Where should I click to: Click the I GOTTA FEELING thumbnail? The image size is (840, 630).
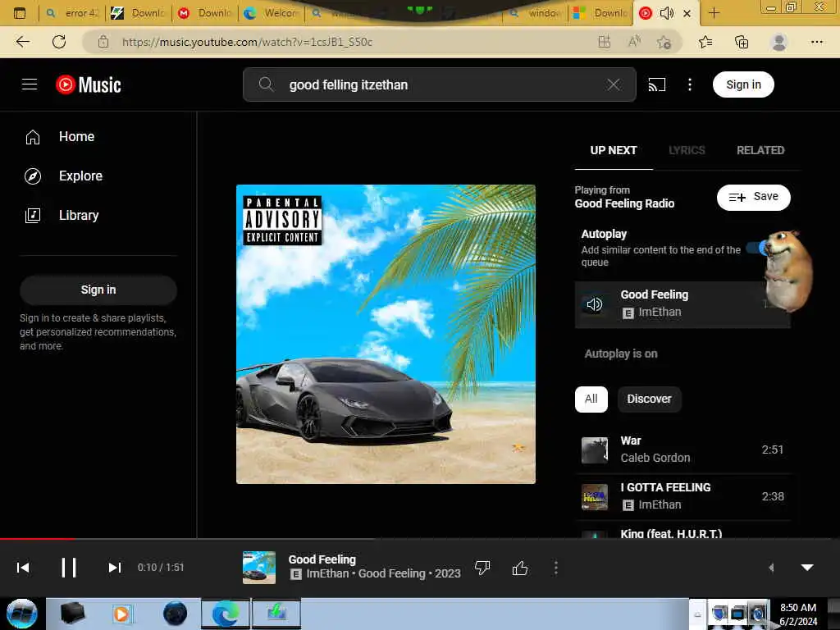point(595,496)
